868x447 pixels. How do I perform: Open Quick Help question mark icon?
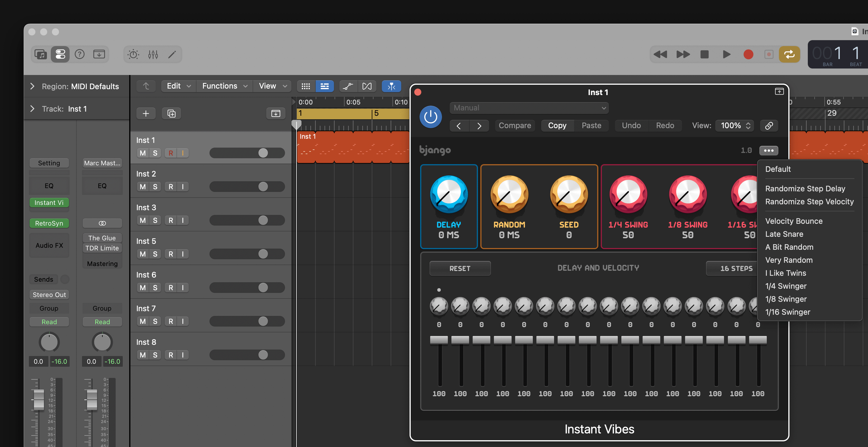(80, 54)
